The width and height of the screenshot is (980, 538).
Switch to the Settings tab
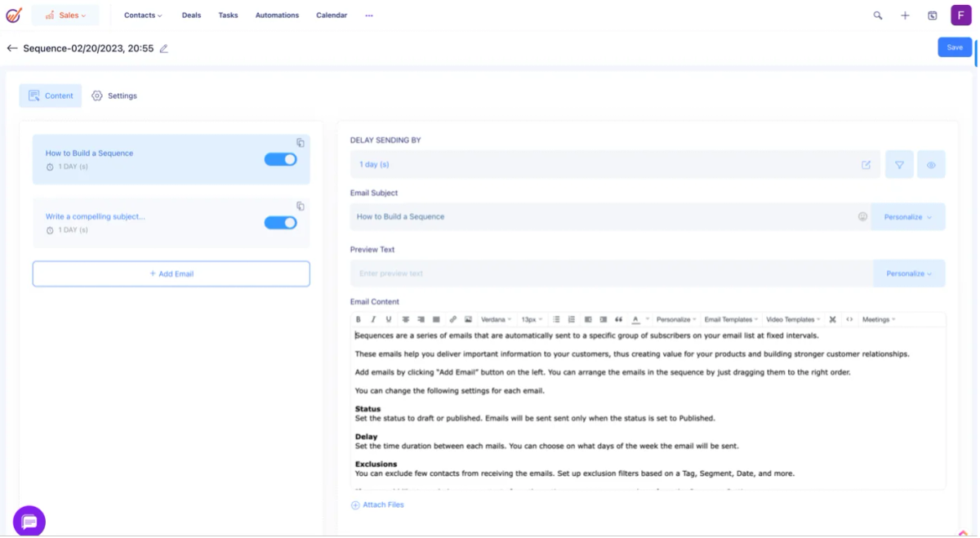(x=114, y=96)
